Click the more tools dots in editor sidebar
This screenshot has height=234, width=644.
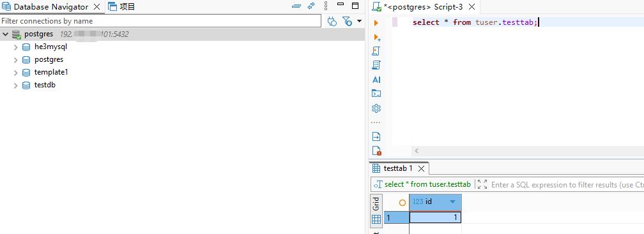[376, 122]
